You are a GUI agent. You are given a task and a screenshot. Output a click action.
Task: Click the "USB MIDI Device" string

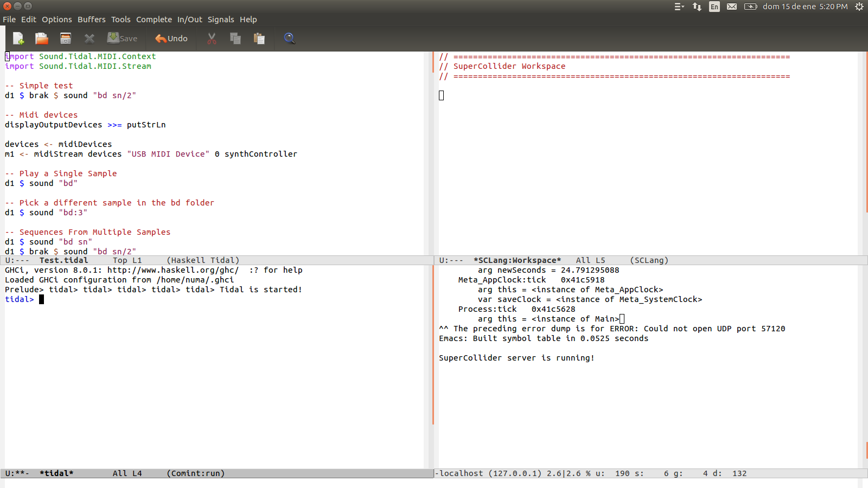[168, 154]
